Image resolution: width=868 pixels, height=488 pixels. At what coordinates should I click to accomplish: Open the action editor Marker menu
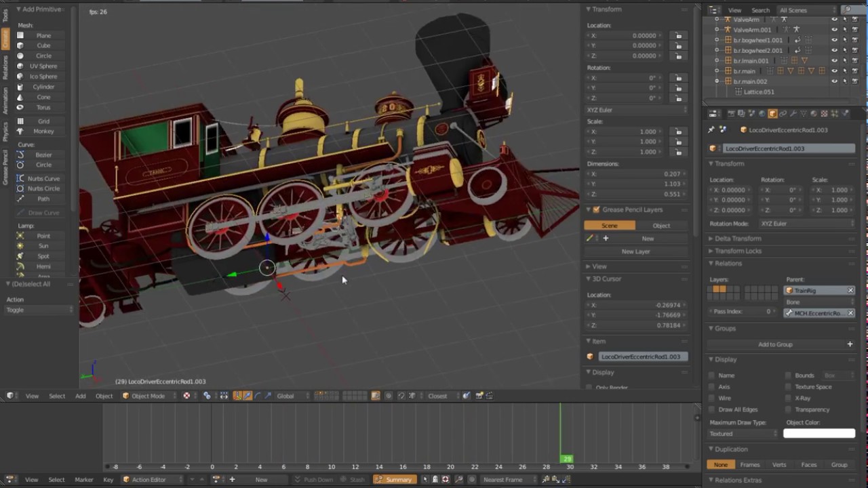pyautogui.click(x=84, y=479)
